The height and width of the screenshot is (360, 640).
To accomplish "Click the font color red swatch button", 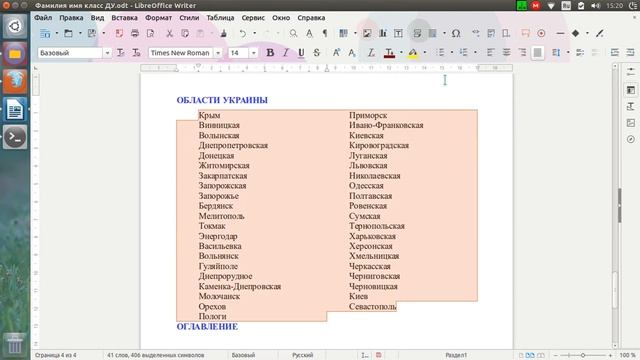I will click(x=390, y=53).
